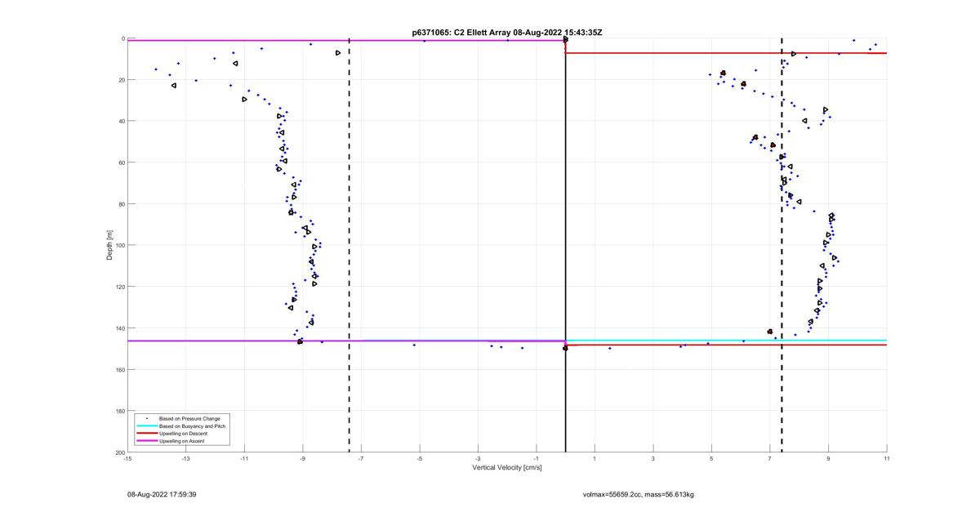
Task: Click the solid black vertical zero-velocity line
Action: pyautogui.click(x=565, y=245)
